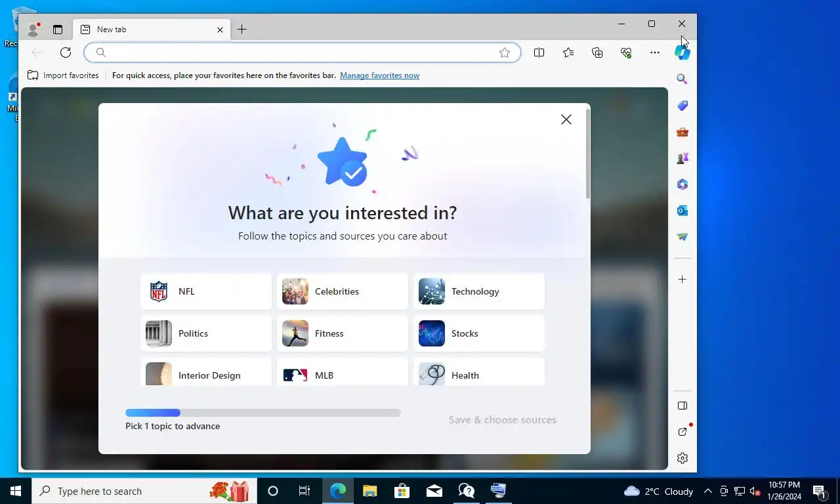Open Microsoft Store from taskbar
Viewport: 840px width, 504px height.
(402, 491)
